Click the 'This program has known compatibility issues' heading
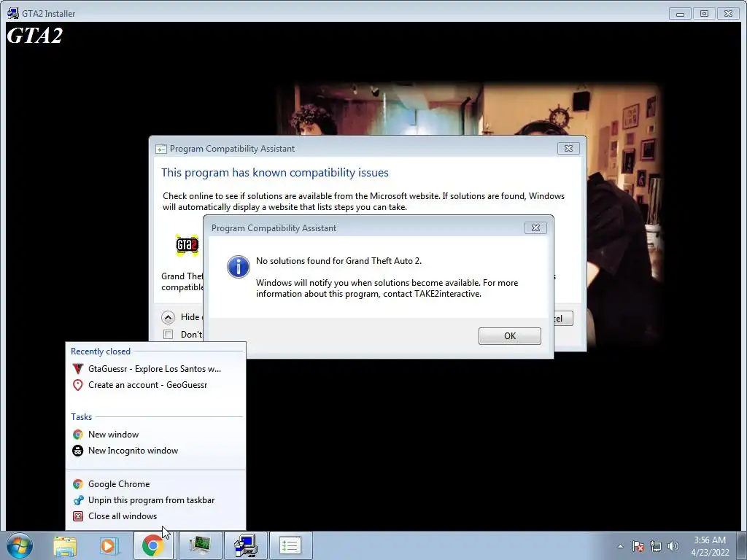 pos(275,172)
